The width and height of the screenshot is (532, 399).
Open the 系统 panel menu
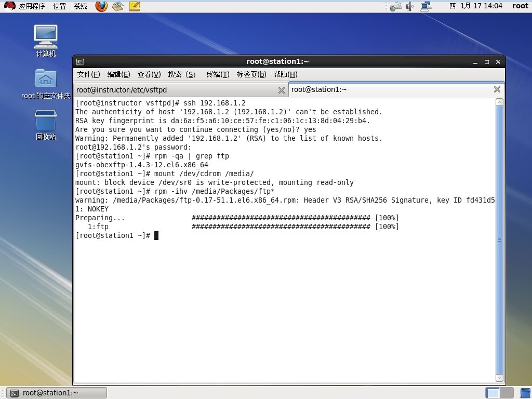(81, 6)
